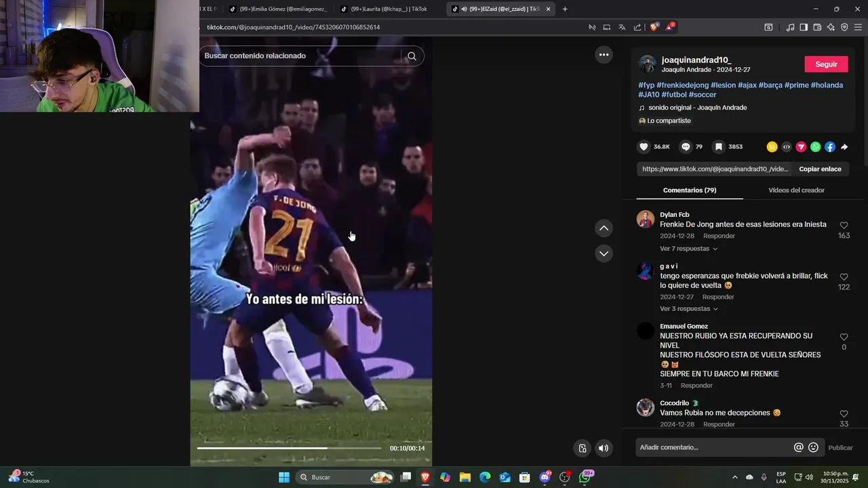This screenshot has width=868, height=488.
Task: Like g a v i's comment
Action: (844, 277)
